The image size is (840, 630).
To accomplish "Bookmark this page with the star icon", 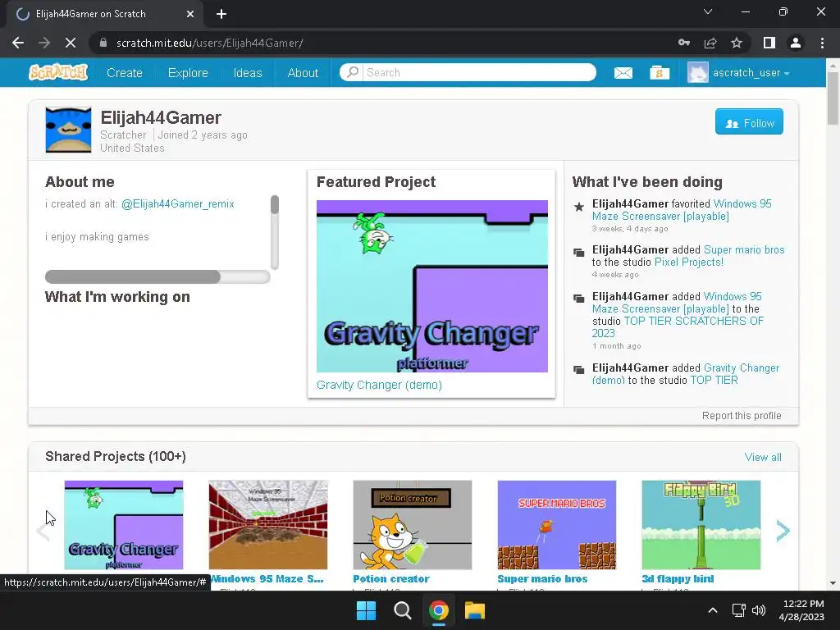I will 737,43.
